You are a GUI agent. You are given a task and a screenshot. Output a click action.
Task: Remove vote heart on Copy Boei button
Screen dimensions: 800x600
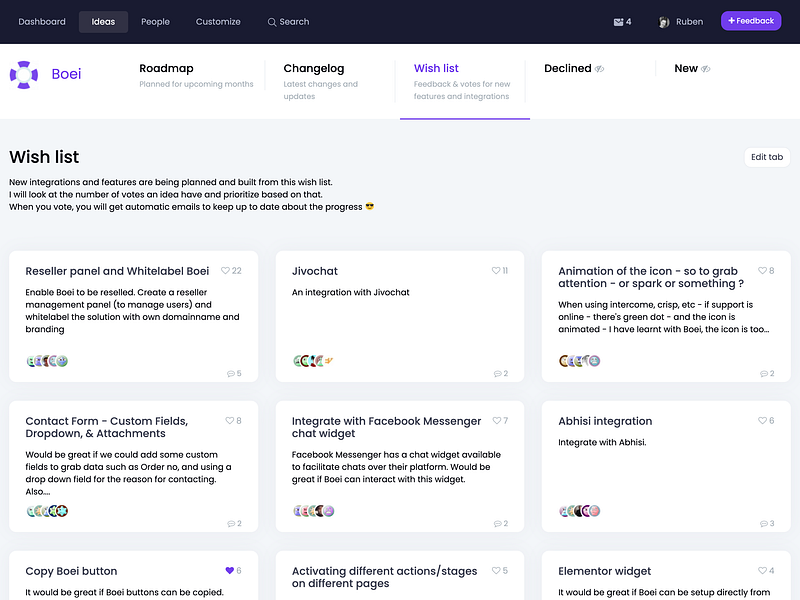230,570
